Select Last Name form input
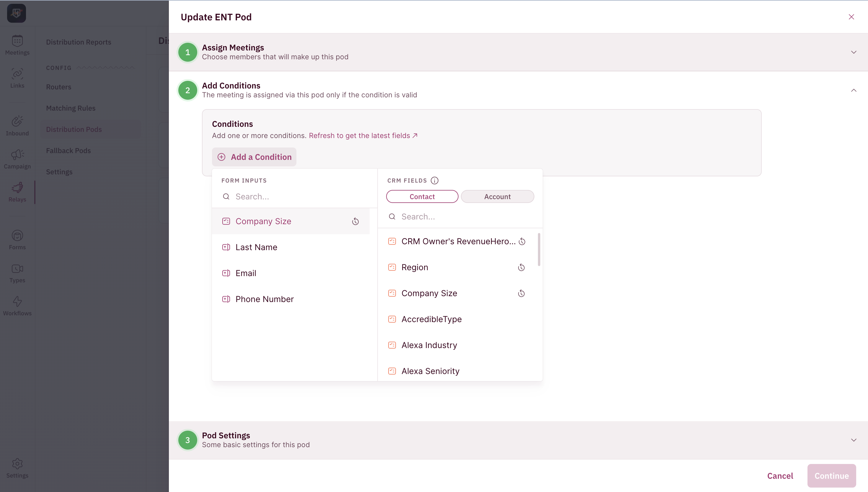 291,247
